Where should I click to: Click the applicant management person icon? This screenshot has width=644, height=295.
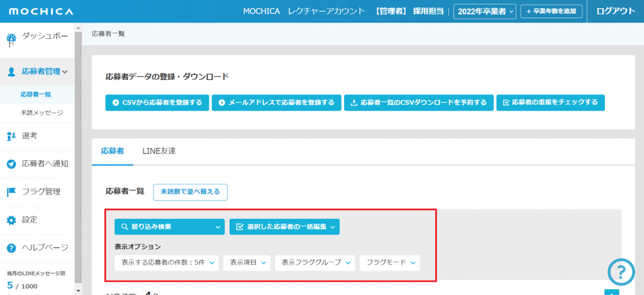pyautogui.click(x=11, y=72)
